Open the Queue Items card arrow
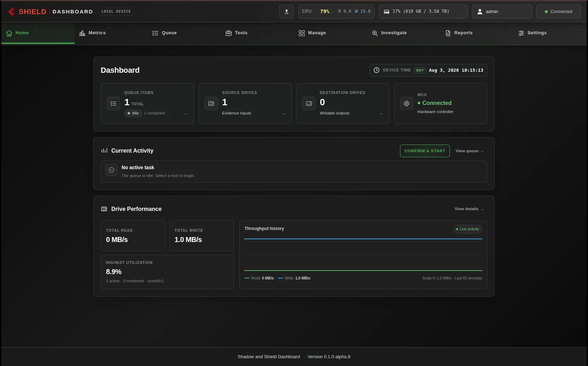 pyautogui.click(x=186, y=114)
